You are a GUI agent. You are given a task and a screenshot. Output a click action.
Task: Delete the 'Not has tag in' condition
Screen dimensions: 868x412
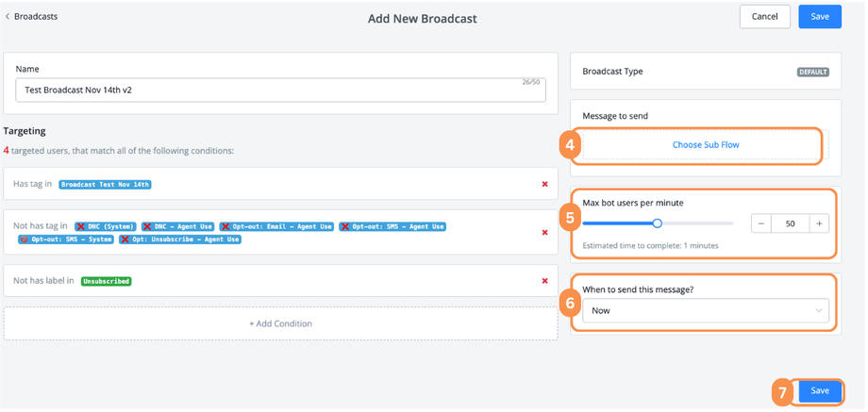coord(544,232)
